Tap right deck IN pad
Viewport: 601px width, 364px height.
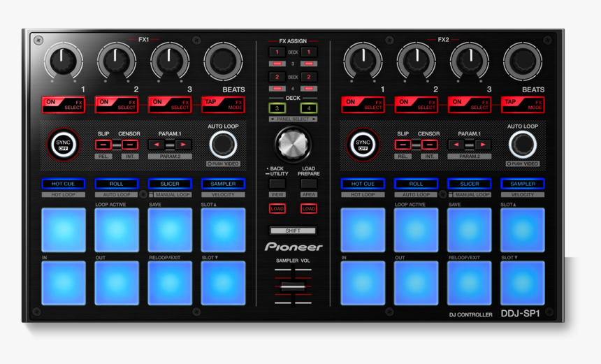point(363,283)
